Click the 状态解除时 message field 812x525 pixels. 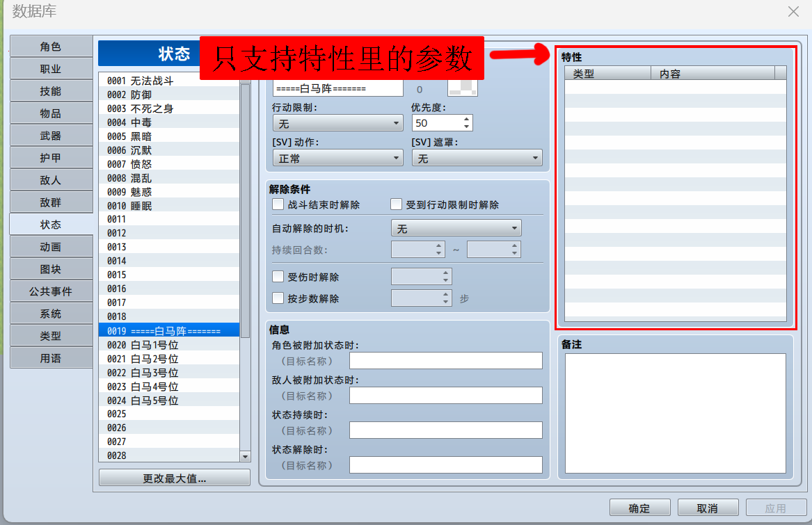click(446, 465)
